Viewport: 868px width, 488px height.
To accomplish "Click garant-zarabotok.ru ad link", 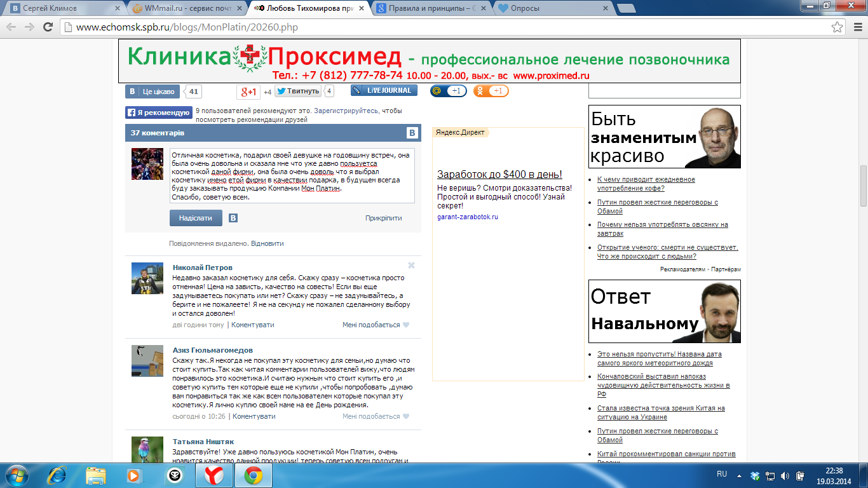I will [468, 217].
